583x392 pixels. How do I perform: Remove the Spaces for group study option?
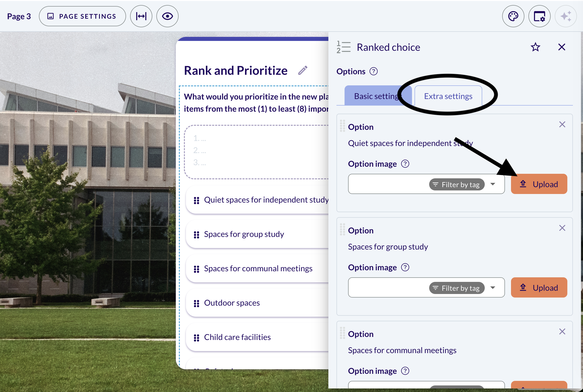tap(562, 228)
